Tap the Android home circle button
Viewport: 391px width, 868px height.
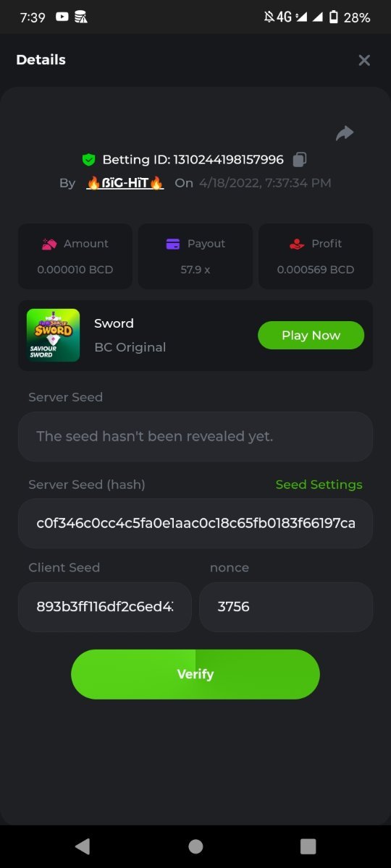195,846
